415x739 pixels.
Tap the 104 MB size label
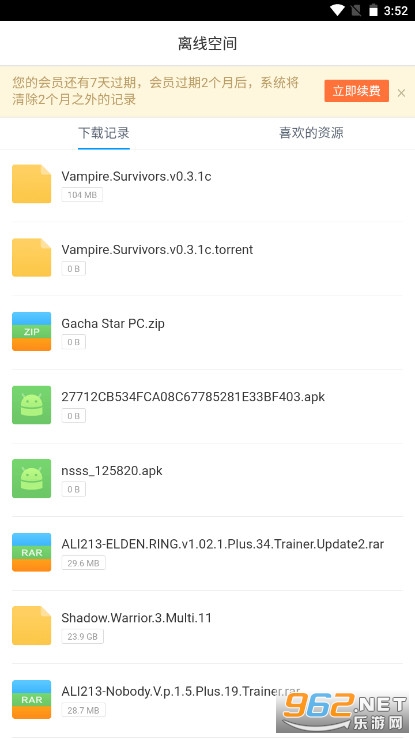click(x=82, y=195)
